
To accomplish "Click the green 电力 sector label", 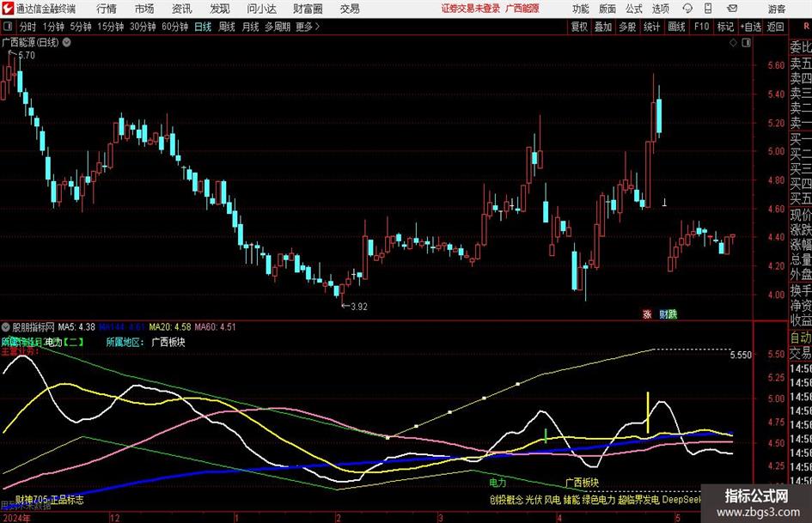I will click(498, 482).
